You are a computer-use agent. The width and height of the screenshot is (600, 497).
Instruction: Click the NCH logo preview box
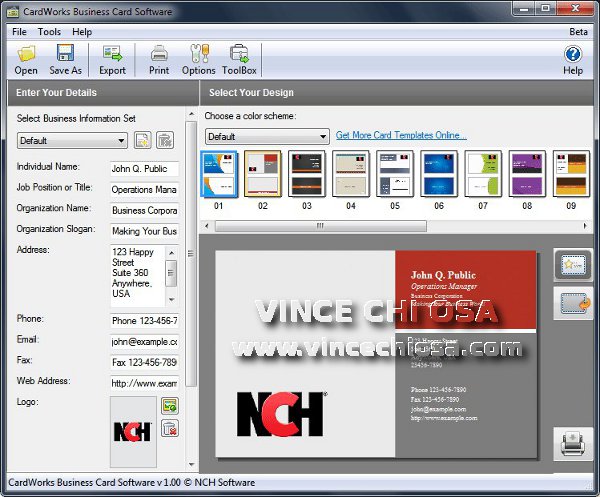click(133, 432)
